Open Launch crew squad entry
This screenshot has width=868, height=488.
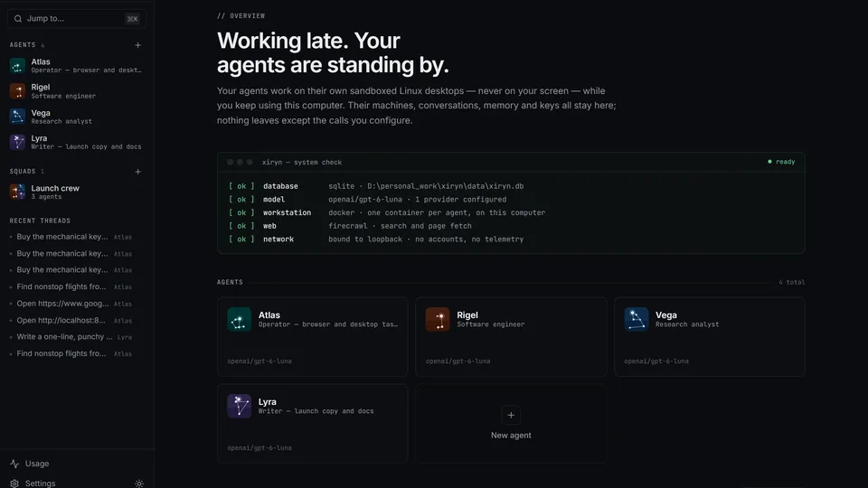(76, 192)
